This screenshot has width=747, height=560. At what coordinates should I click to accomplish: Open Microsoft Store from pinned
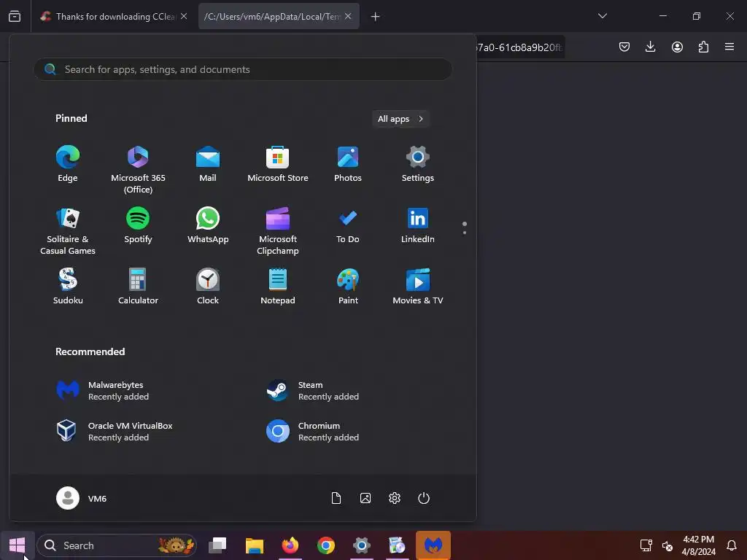(x=278, y=164)
